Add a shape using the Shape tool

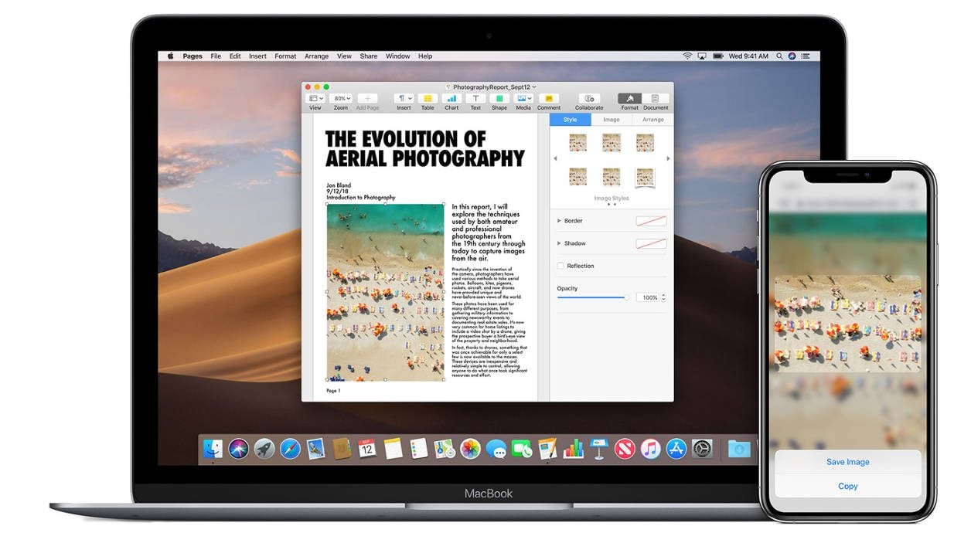click(499, 99)
